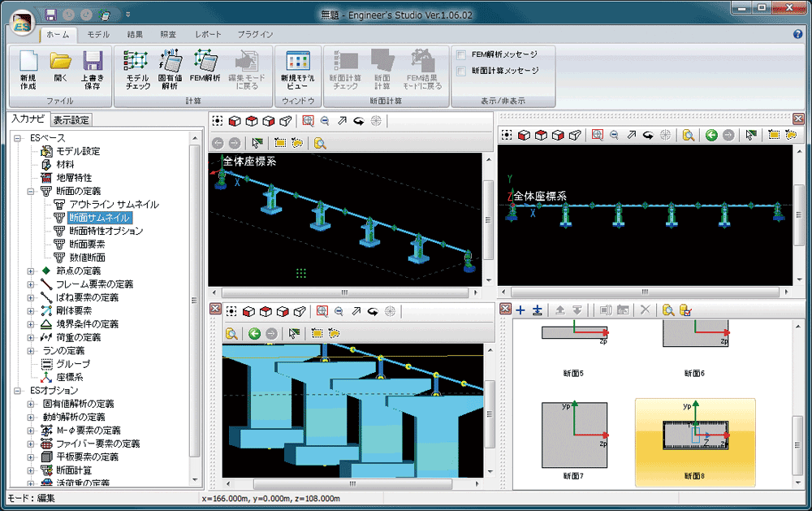Screen dimensions: 812x511
Task: Click navigation tree vertical scrollbar
Action: [195, 301]
